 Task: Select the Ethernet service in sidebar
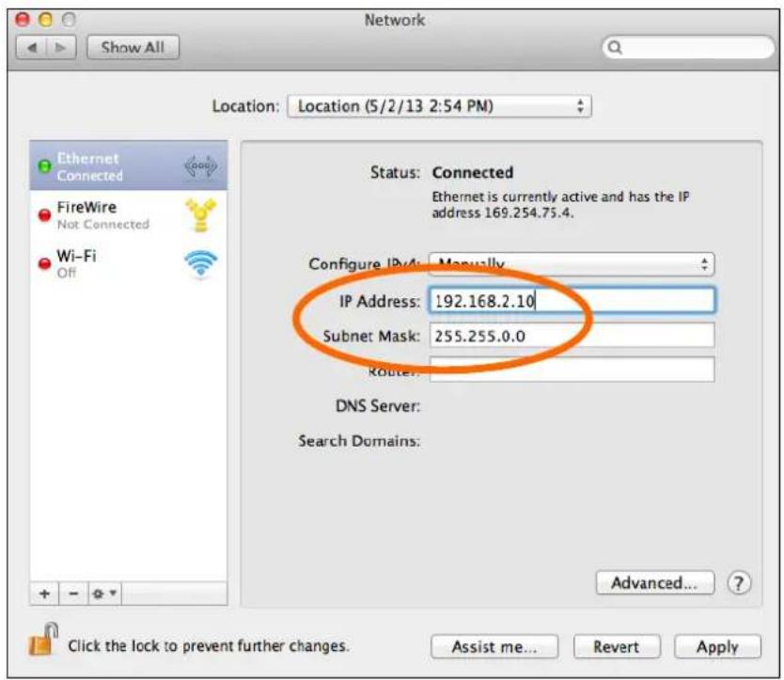[129, 166]
